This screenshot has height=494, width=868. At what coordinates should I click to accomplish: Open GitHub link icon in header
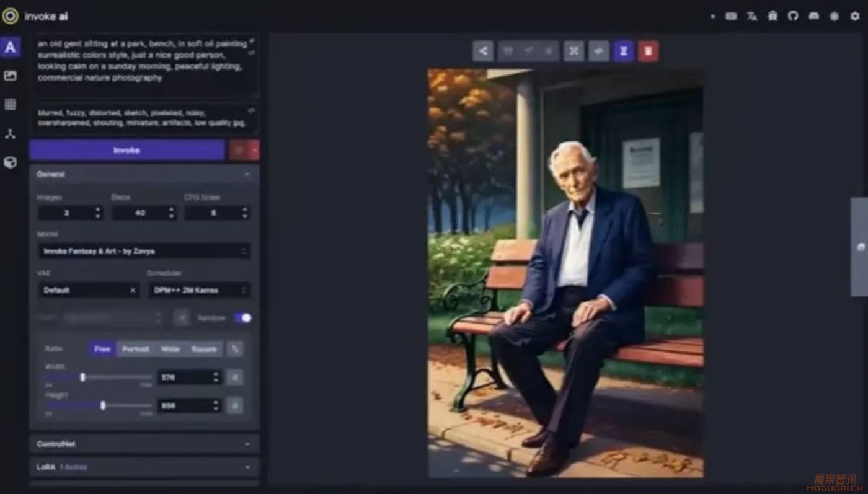793,16
